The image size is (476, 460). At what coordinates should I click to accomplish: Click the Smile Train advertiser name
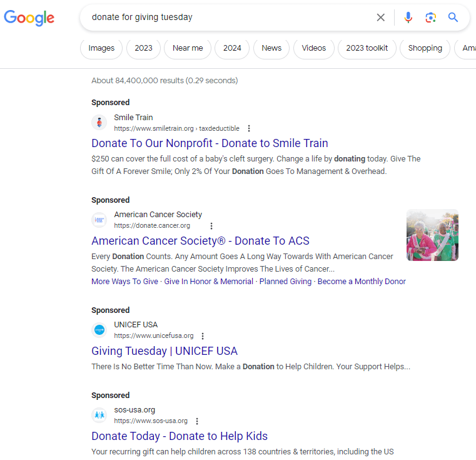(133, 117)
